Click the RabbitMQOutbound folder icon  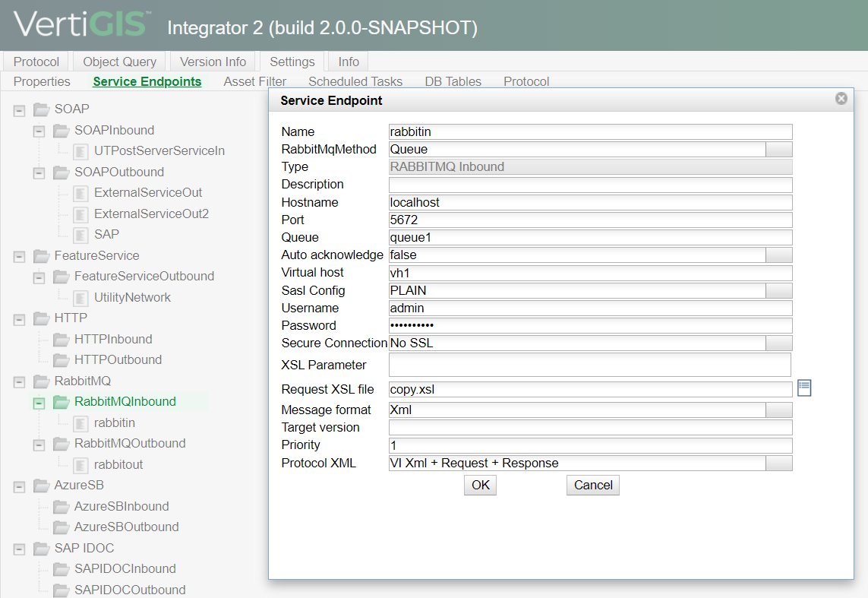pyautogui.click(x=62, y=444)
